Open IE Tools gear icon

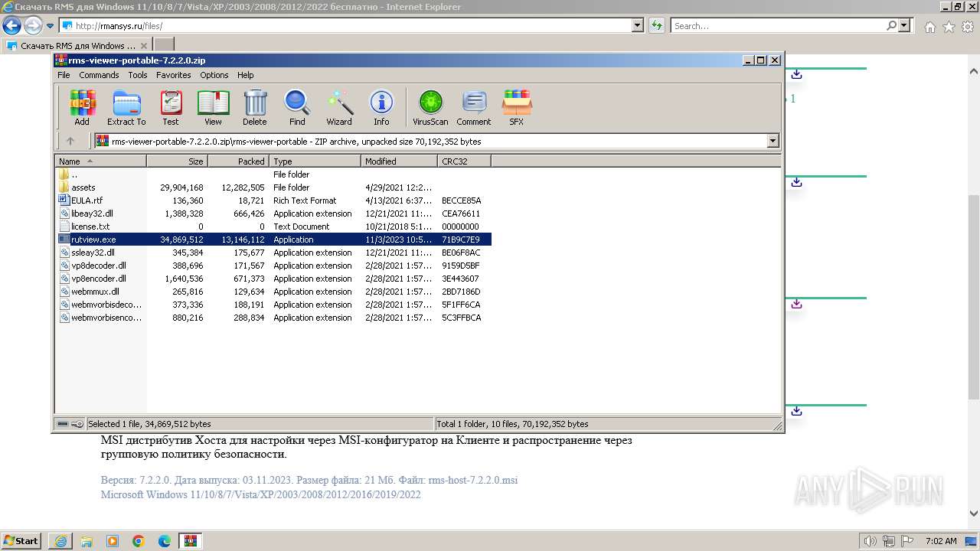point(966,27)
